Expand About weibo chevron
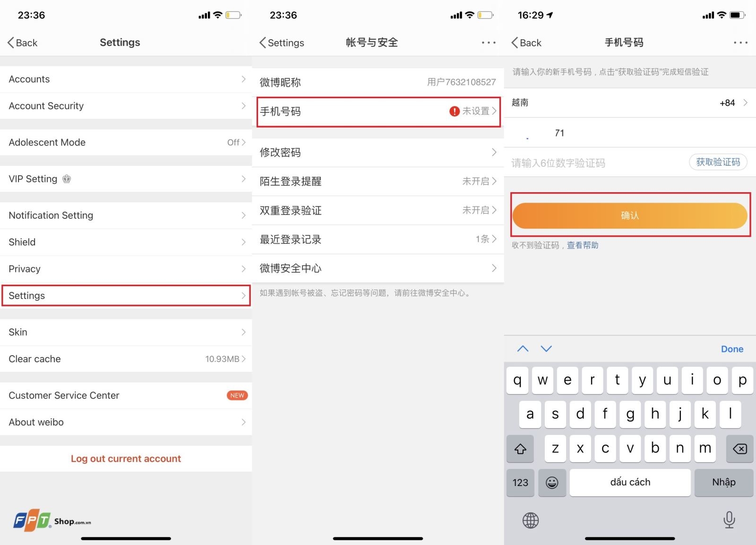The height and width of the screenshot is (545, 756). [x=243, y=422]
